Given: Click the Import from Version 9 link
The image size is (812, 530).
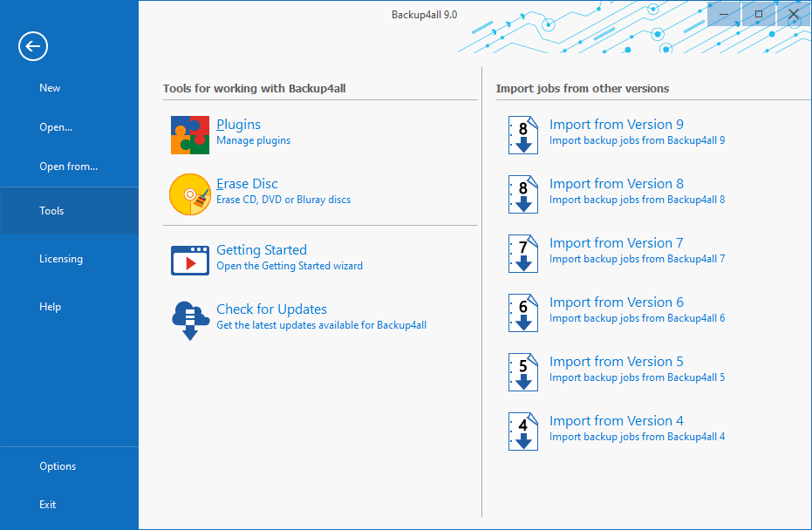Looking at the screenshot, I should [617, 125].
